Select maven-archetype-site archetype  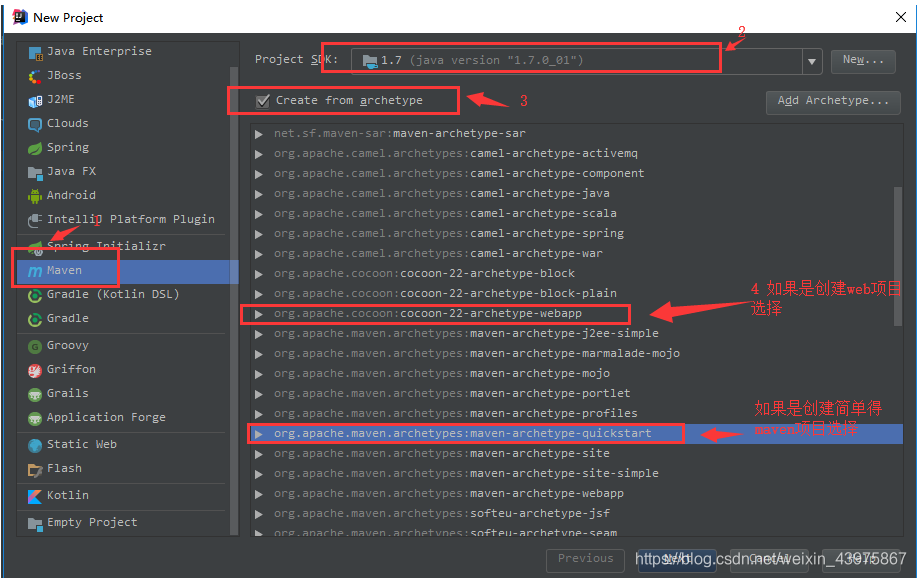442,453
